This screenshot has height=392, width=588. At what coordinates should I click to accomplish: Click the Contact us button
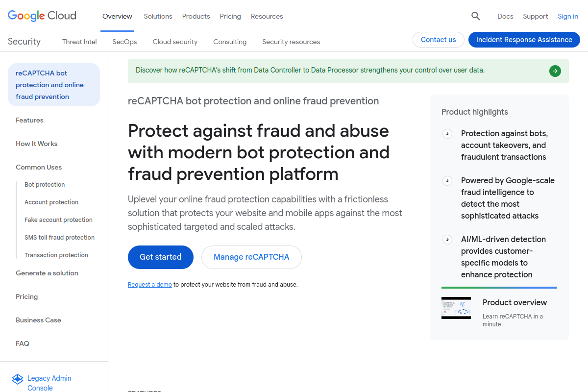[x=438, y=40]
